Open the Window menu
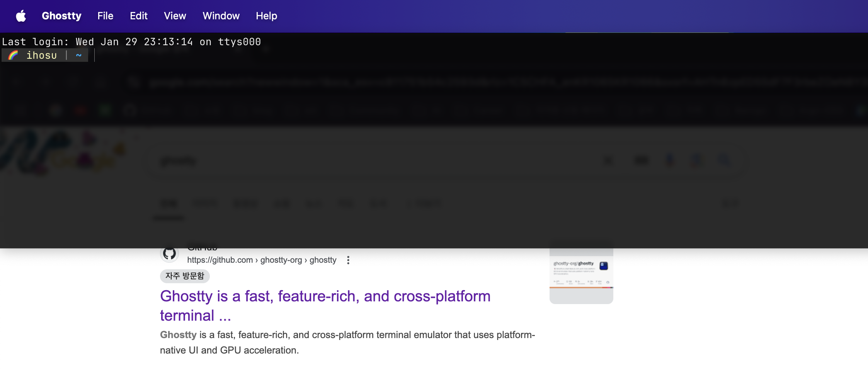This screenshot has width=868, height=374. pos(221,16)
